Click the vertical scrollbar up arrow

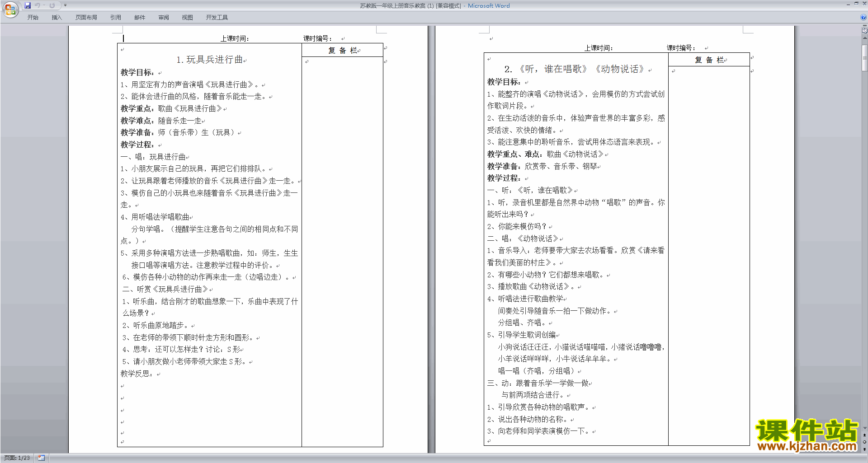point(865,38)
